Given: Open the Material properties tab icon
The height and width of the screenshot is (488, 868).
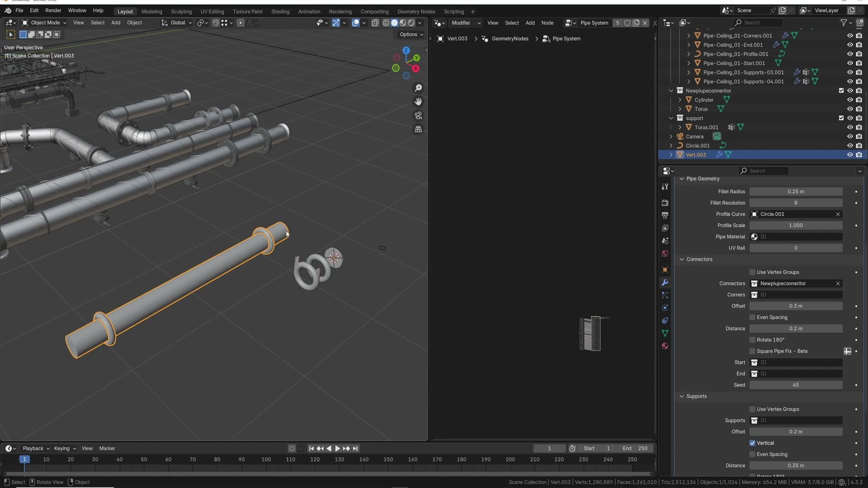Looking at the screenshot, I should click(665, 346).
